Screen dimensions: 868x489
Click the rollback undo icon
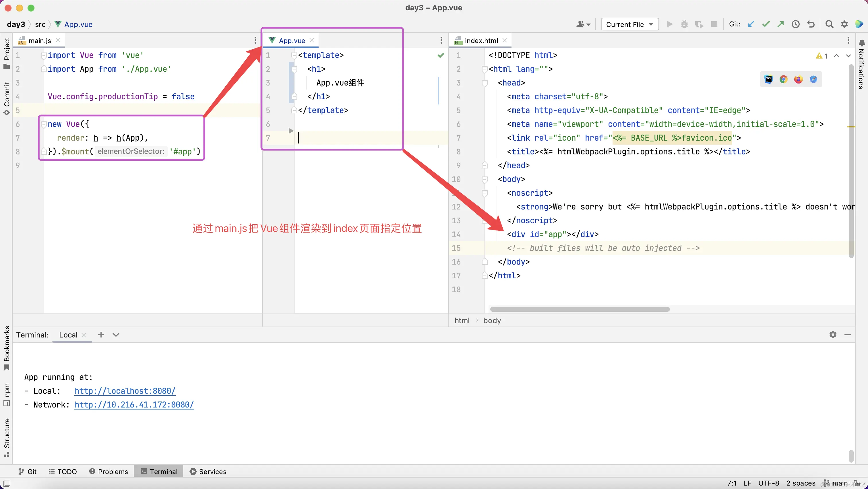point(811,24)
